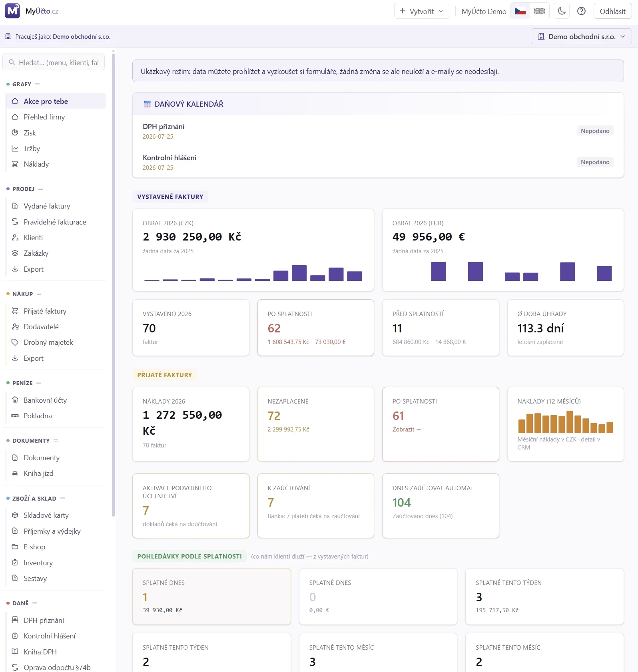Click the Bankovní účty bank icon
Screen dimensions: 638x672
pos(15,400)
